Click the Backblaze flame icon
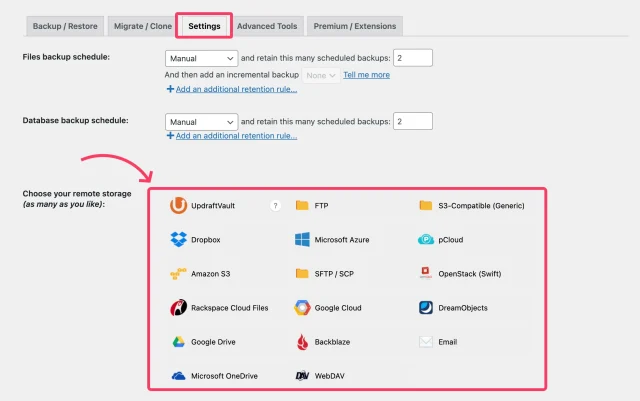This screenshot has width=640, height=401. coord(302,342)
